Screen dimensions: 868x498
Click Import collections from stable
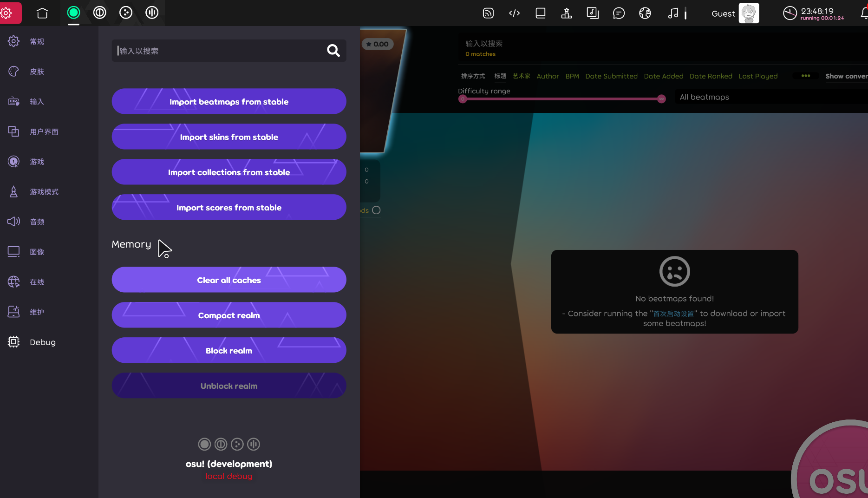coord(229,172)
